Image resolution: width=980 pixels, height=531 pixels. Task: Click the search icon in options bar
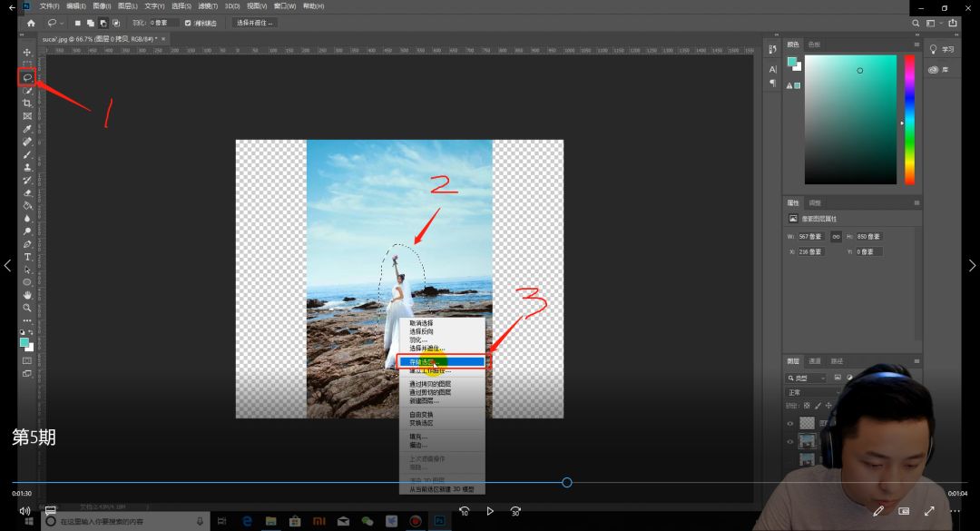pyautogui.click(x=916, y=23)
